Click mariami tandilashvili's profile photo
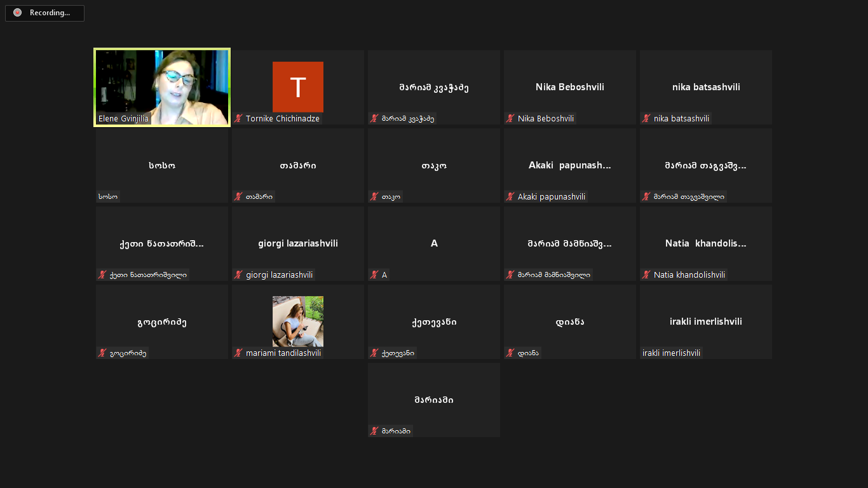Viewport: 868px width, 488px height. pos(297,321)
